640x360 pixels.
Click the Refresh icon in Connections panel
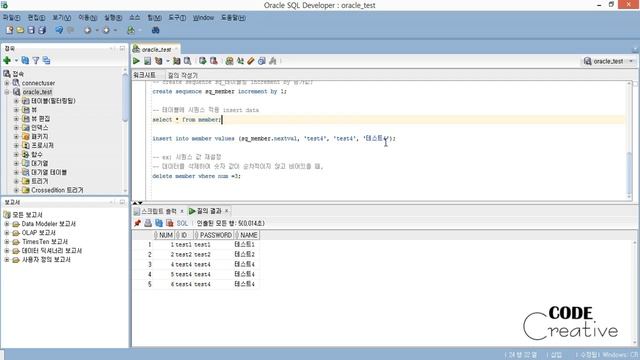coord(25,60)
